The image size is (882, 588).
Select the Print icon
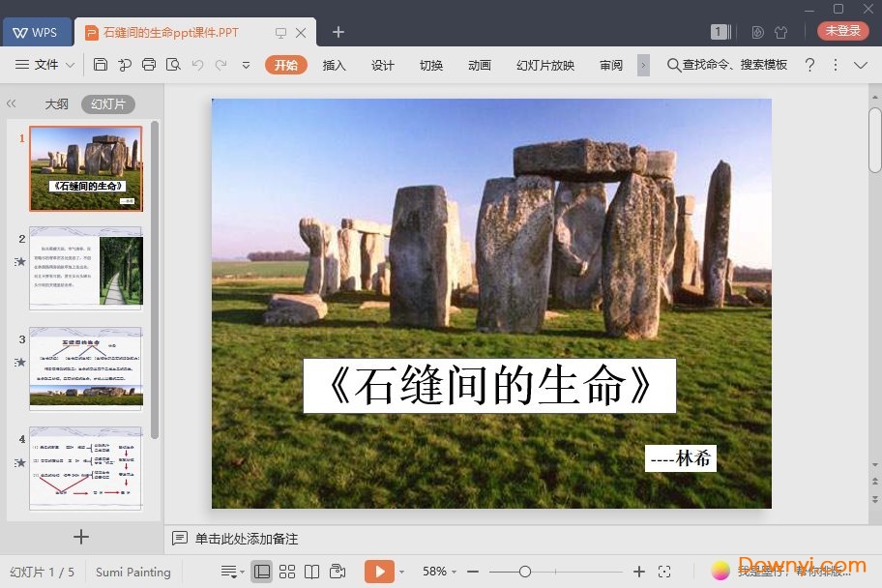click(147, 65)
